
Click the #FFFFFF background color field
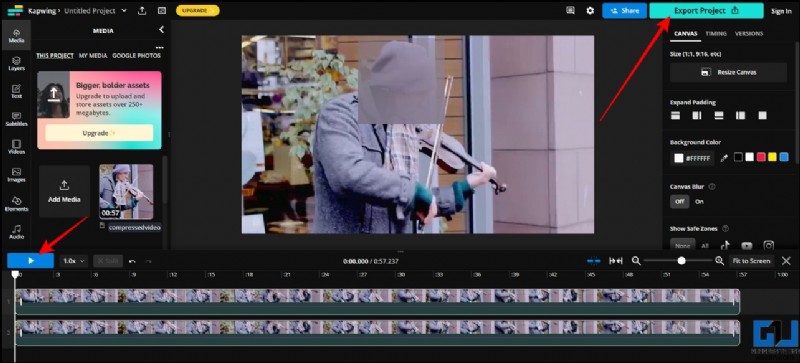click(692, 158)
